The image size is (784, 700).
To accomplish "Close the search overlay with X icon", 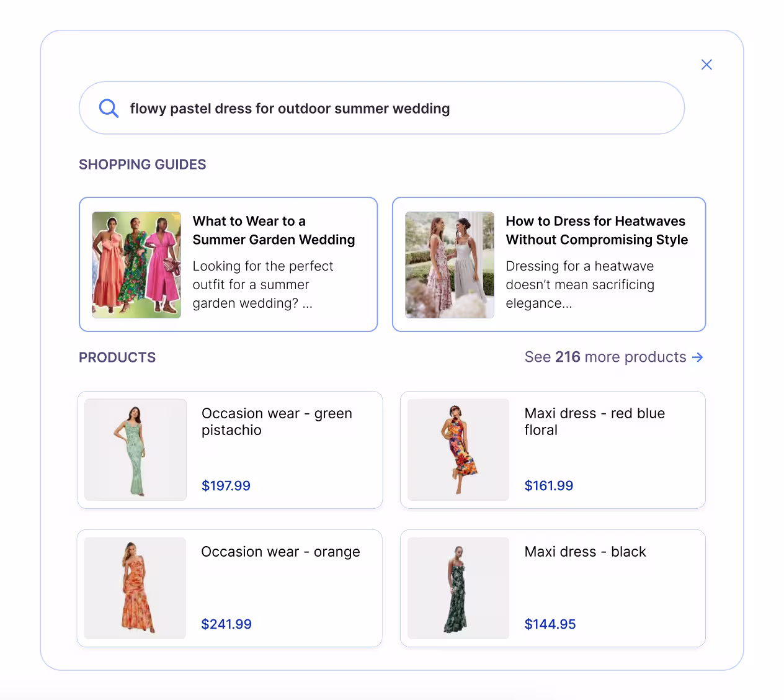I will click(x=706, y=65).
